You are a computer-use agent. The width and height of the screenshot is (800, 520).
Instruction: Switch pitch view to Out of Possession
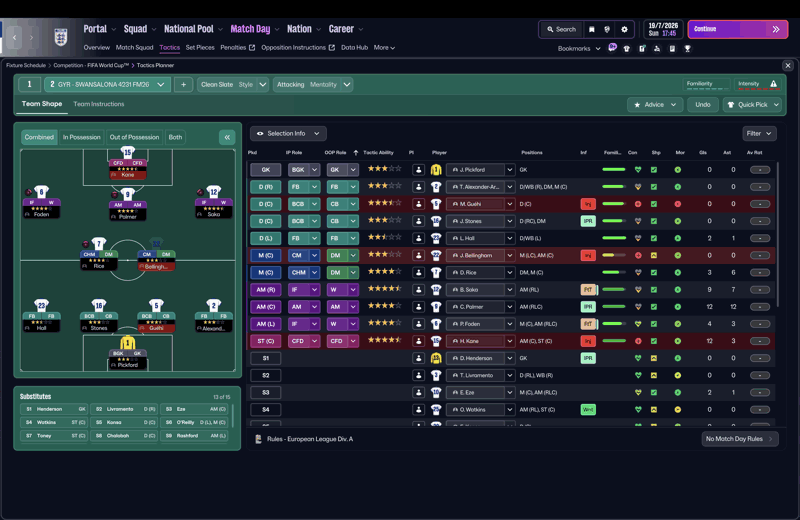tap(134, 137)
